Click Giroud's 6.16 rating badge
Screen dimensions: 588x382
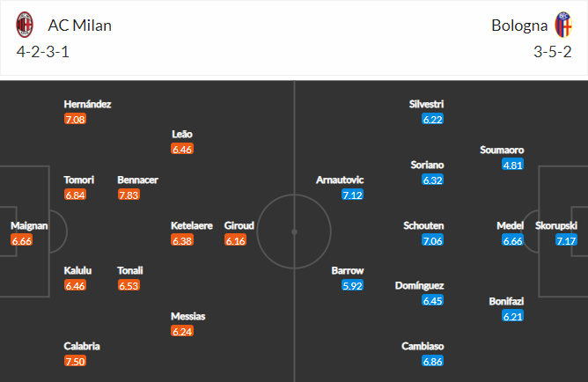click(x=235, y=239)
